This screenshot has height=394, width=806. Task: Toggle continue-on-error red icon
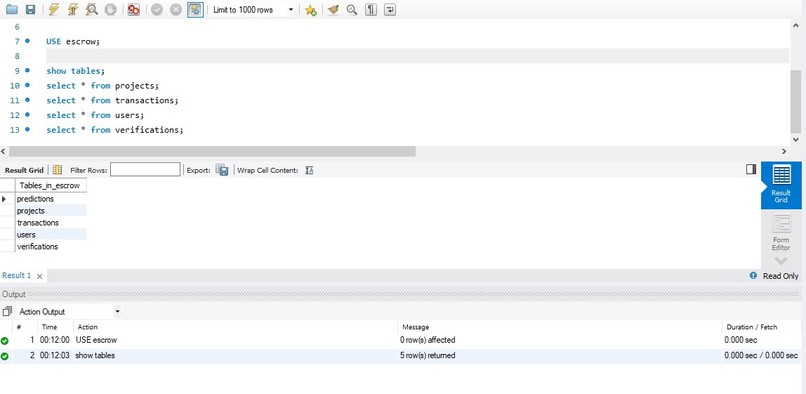(x=134, y=9)
